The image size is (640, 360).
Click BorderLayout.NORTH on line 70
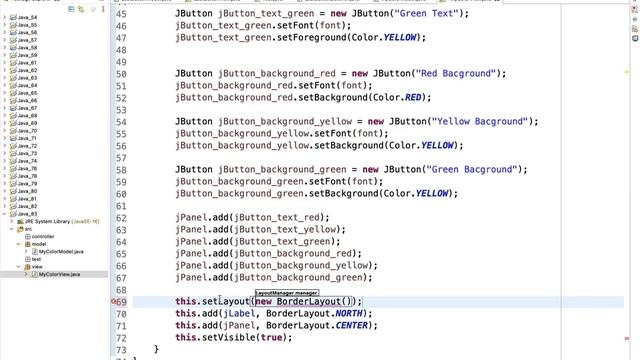314,313
